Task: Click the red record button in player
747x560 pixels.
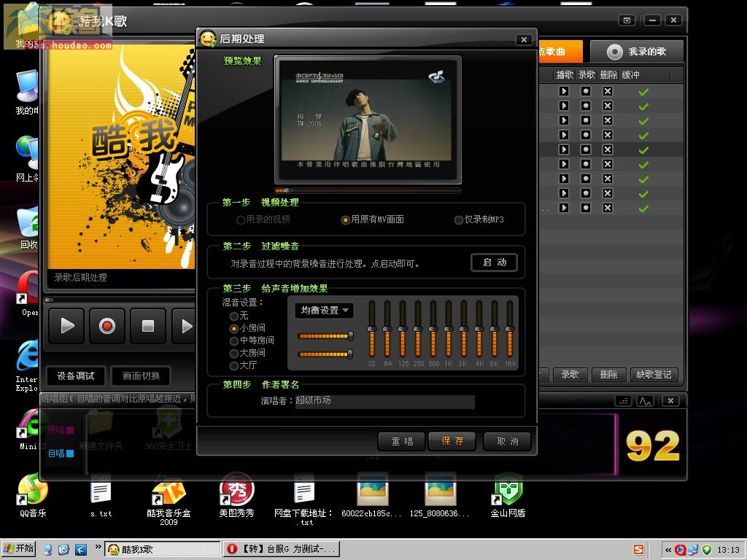Action: coord(107,326)
